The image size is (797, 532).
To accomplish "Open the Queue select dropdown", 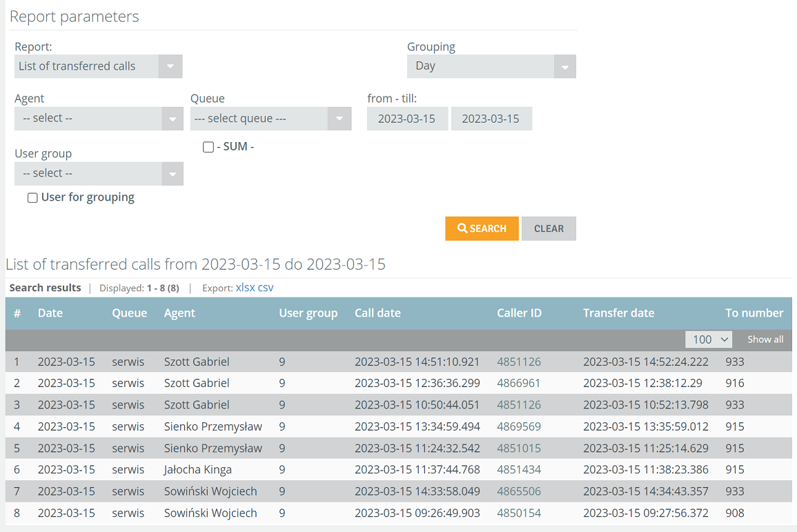I will pyautogui.click(x=271, y=119).
